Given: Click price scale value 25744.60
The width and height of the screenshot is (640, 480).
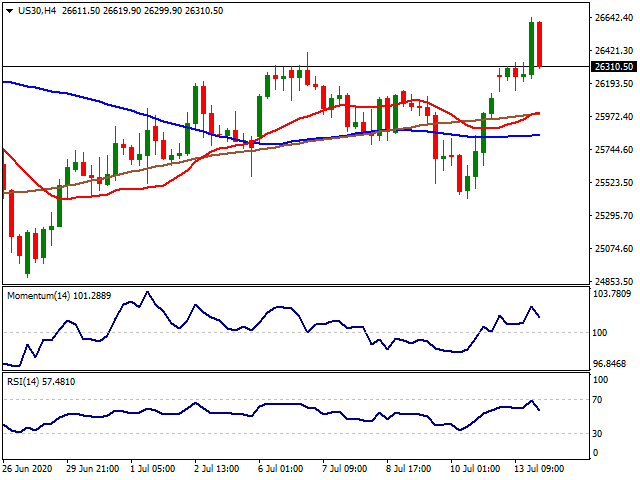Looking at the screenshot, I should (614, 150).
